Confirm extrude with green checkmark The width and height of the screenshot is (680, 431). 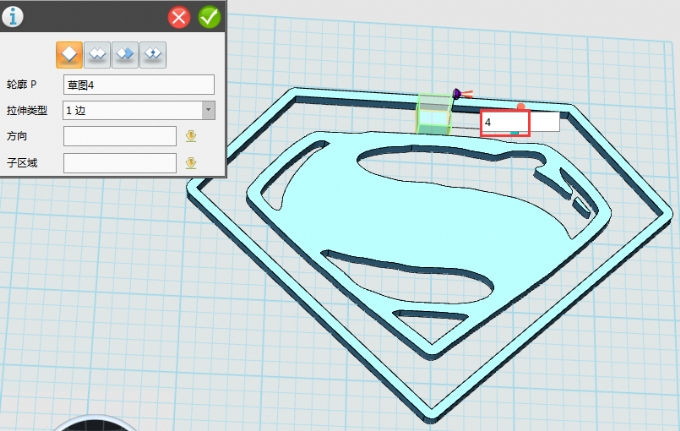point(209,17)
